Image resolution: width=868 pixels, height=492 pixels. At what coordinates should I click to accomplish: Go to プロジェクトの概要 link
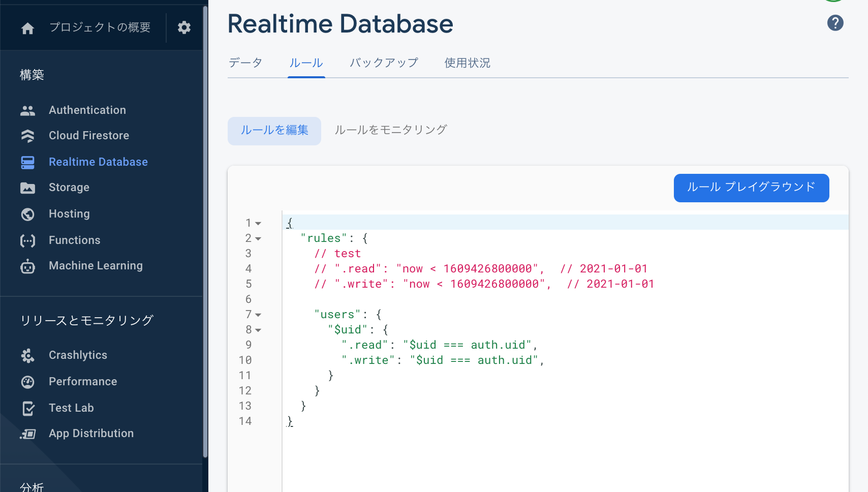pos(100,27)
